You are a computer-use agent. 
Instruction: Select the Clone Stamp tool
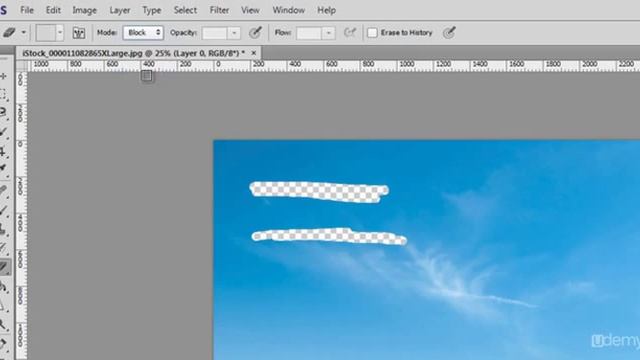click(x=4, y=229)
